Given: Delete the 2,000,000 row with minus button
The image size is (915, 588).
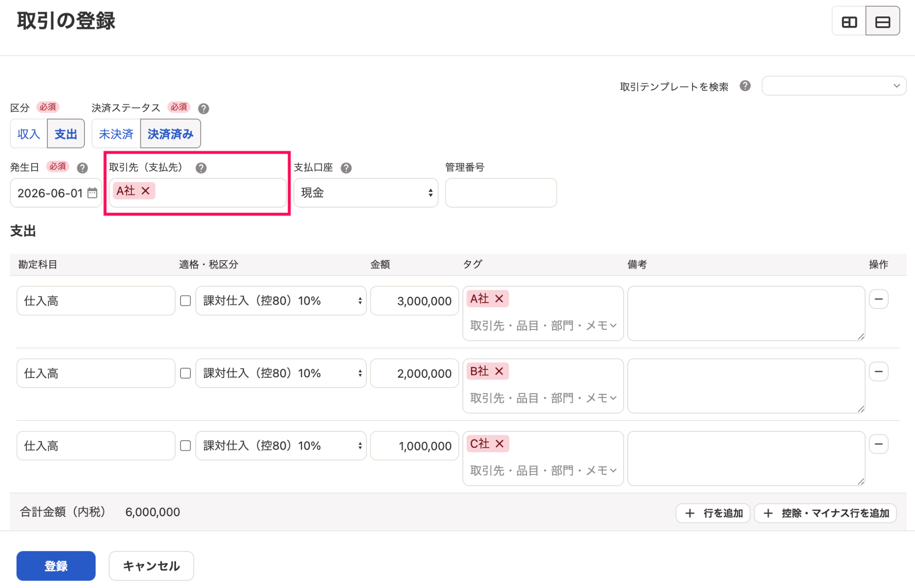Looking at the screenshot, I should (878, 371).
